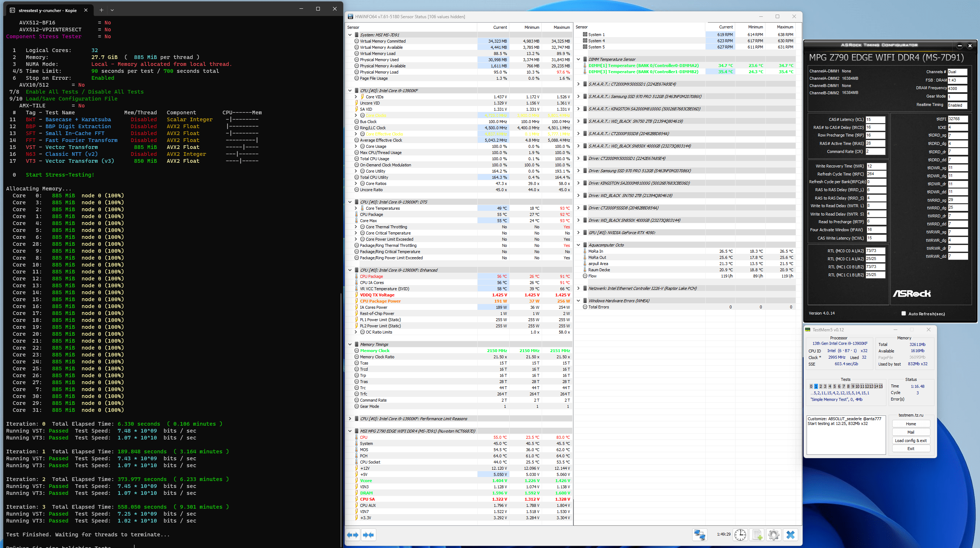Viewport: 980px width, 548px height.
Task: Click the thermometer icon beside VR VCC Temperature
Action: [356, 289]
